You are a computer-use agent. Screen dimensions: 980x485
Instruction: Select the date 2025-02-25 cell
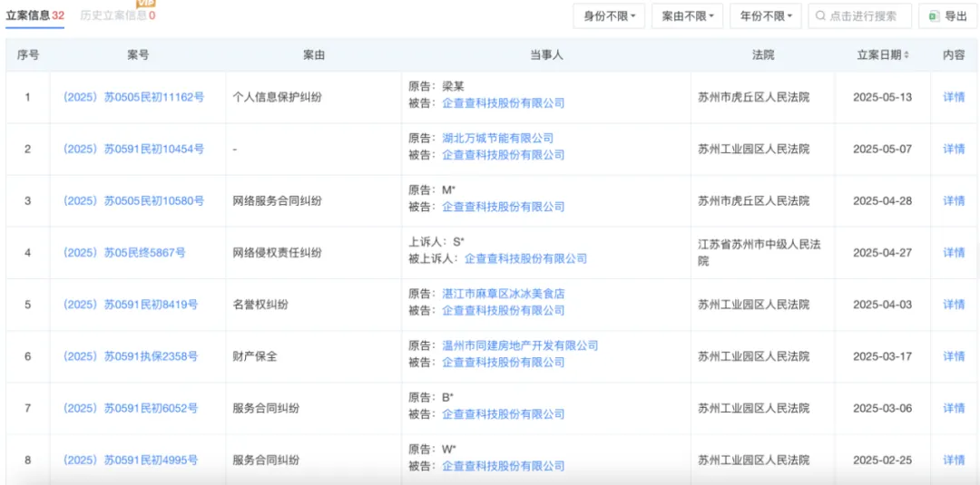click(x=883, y=460)
